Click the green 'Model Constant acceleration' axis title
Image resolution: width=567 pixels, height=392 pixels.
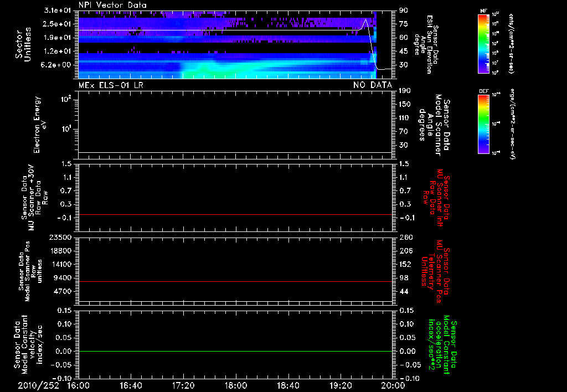(442, 345)
